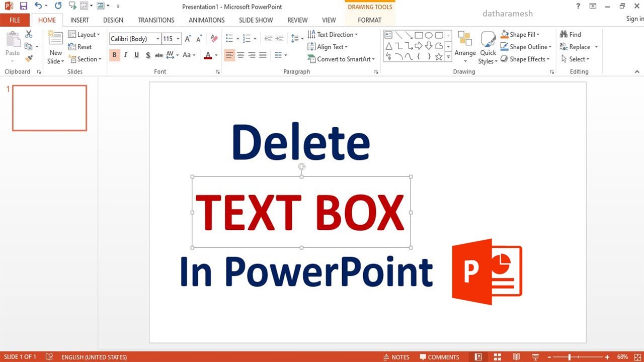This screenshot has height=362, width=644.
Task: Toggle Underline formatting
Action: pos(136,55)
